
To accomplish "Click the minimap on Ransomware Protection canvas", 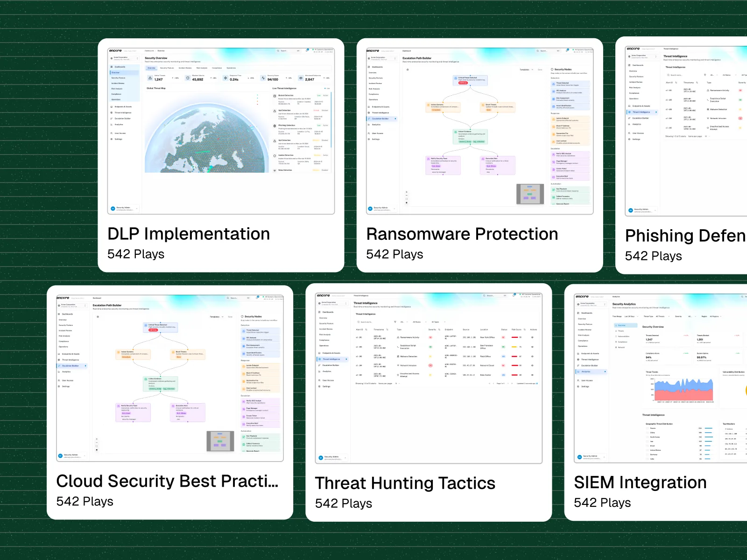I will click(530, 194).
